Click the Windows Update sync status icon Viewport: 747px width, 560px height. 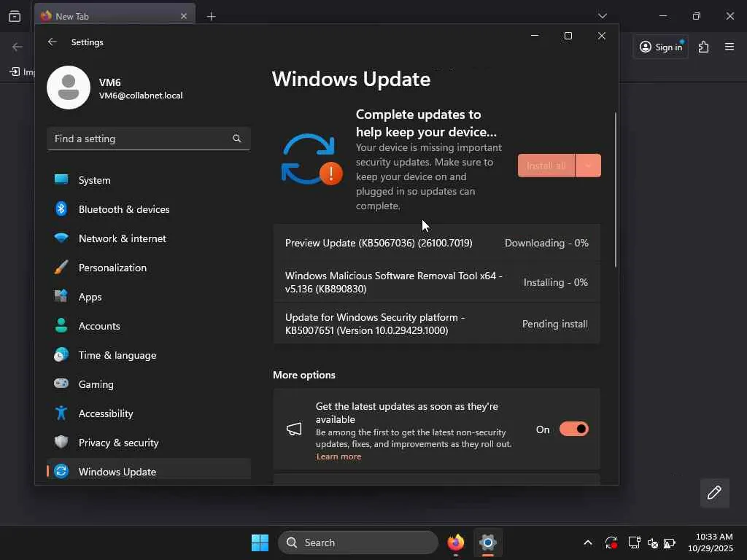tap(311, 159)
